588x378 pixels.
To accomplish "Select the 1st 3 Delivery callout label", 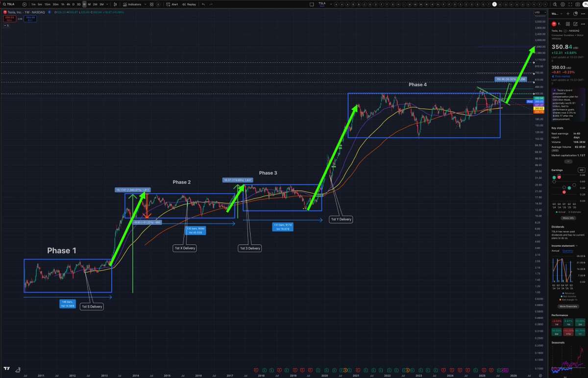I will point(250,248).
